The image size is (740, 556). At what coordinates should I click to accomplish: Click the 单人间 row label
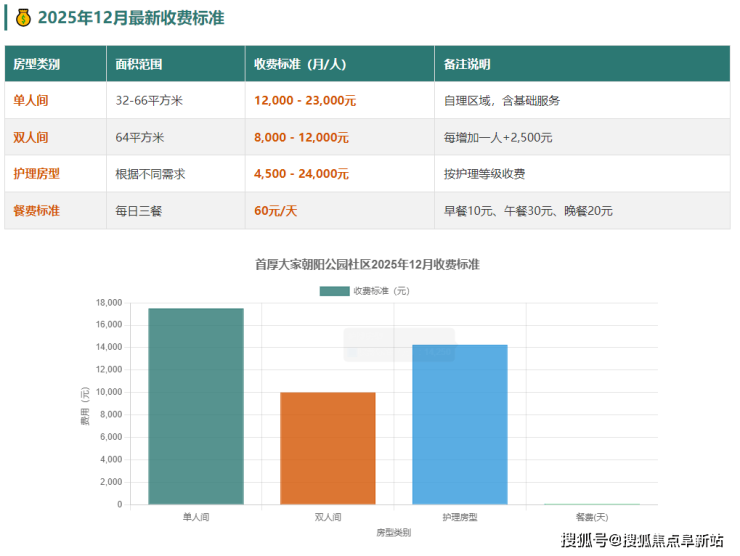(x=30, y=101)
